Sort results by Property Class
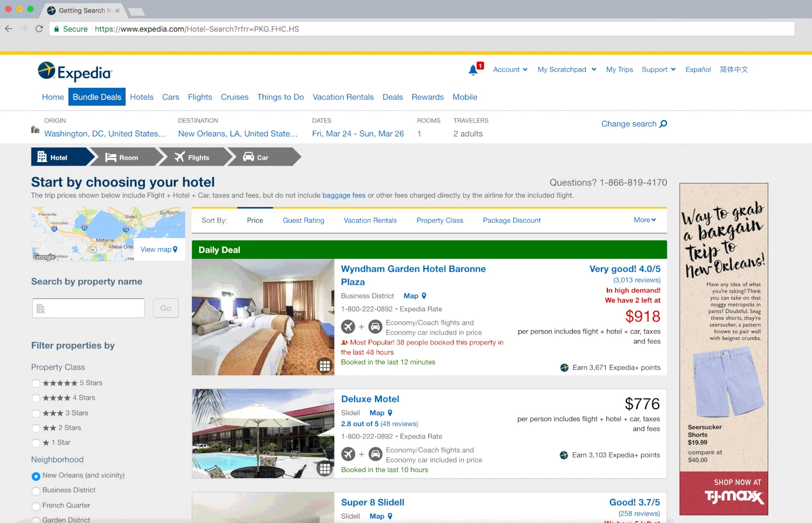This screenshot has height=523, width=812. pyautogui.click(x=440, y=220)
